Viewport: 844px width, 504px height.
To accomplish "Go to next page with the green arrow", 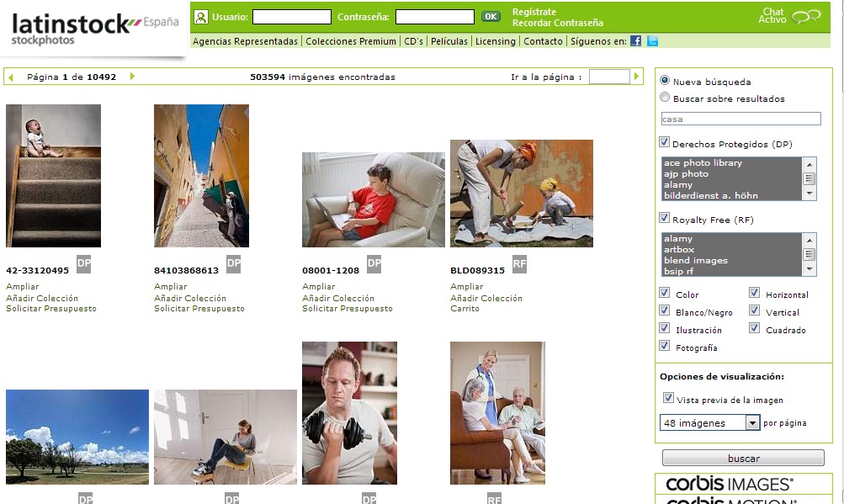I will click(132, 77).
